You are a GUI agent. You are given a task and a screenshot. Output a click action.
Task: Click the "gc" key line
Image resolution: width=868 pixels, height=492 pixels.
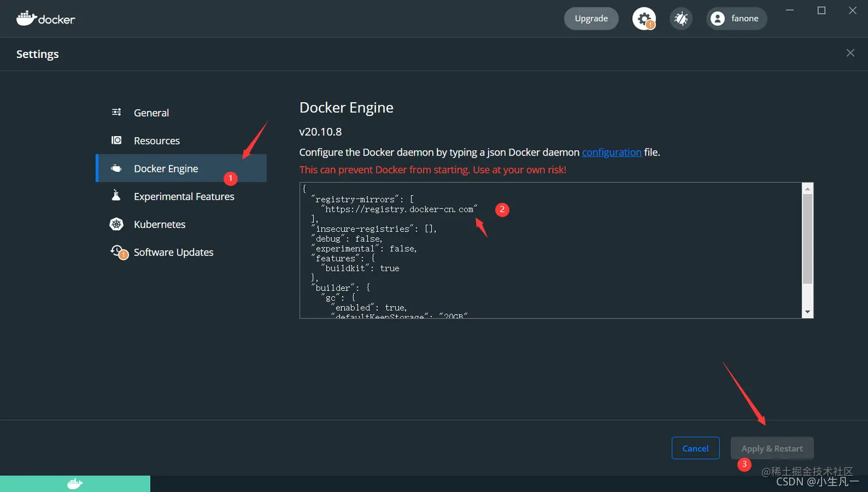(338, 298)
